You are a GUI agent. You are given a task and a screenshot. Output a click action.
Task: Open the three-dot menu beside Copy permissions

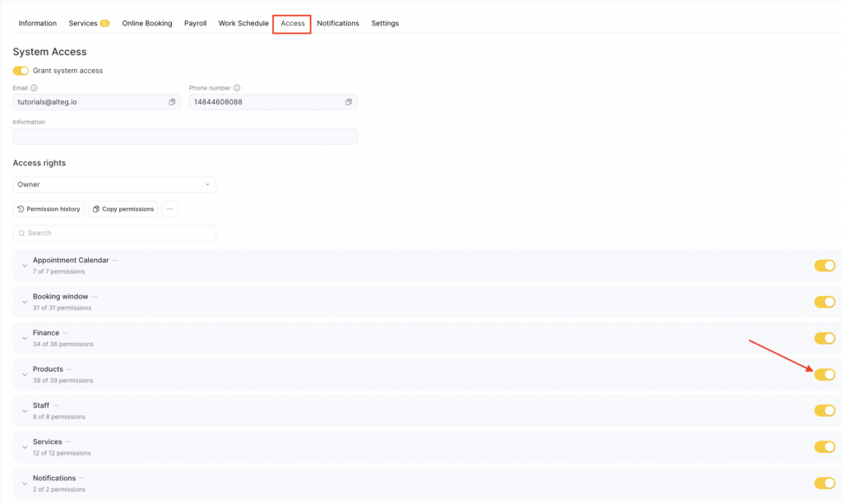pos(169,209)
